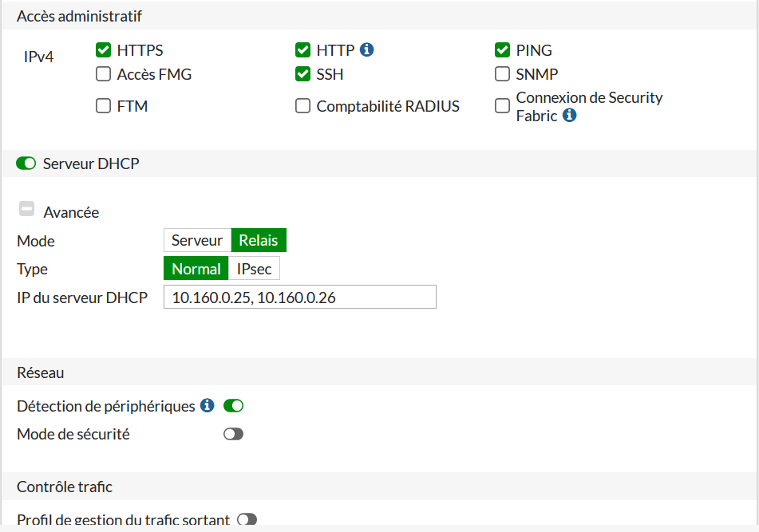Collapse the Avancée section minus icon
The height and width of the screenshot is (532, 759).
[26, 210]
